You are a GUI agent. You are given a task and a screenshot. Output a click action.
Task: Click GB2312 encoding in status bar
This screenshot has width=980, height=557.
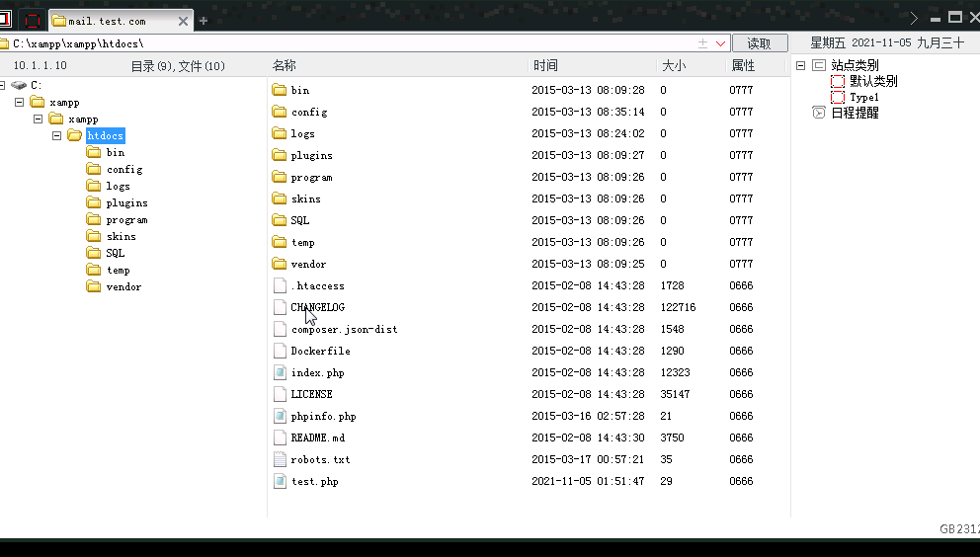pos(959,529)
